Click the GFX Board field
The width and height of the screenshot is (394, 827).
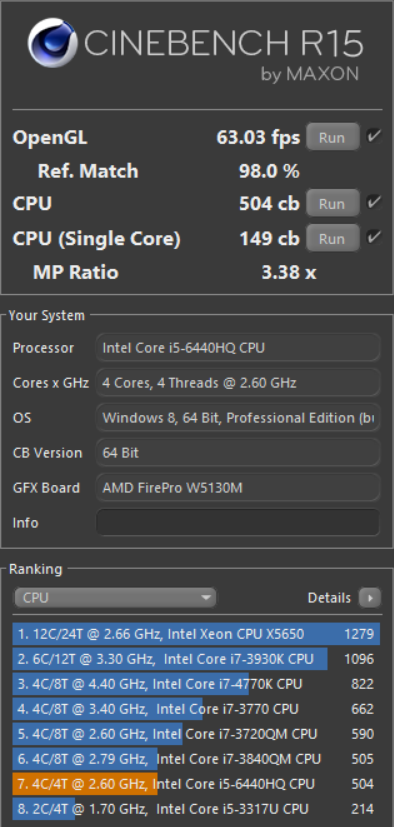click(238, 488)
